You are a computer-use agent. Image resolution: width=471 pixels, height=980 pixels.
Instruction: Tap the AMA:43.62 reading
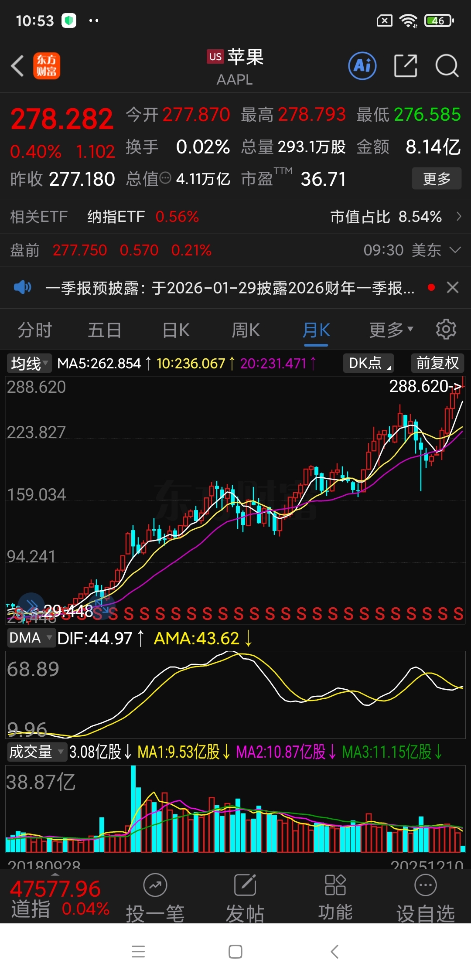(197, 638)
